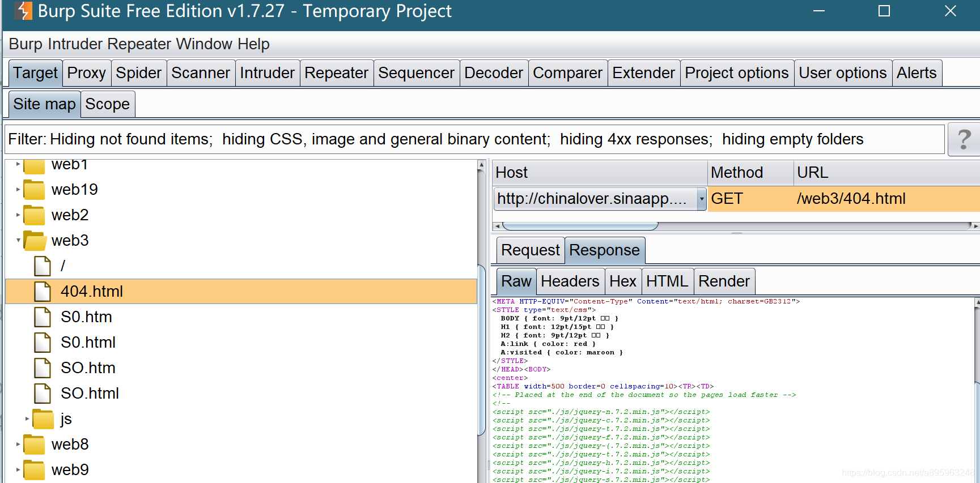Image resolution: width=980 pixels, height=483 pixels.
Task: Click the js folder icon
Action: point(43,419)
